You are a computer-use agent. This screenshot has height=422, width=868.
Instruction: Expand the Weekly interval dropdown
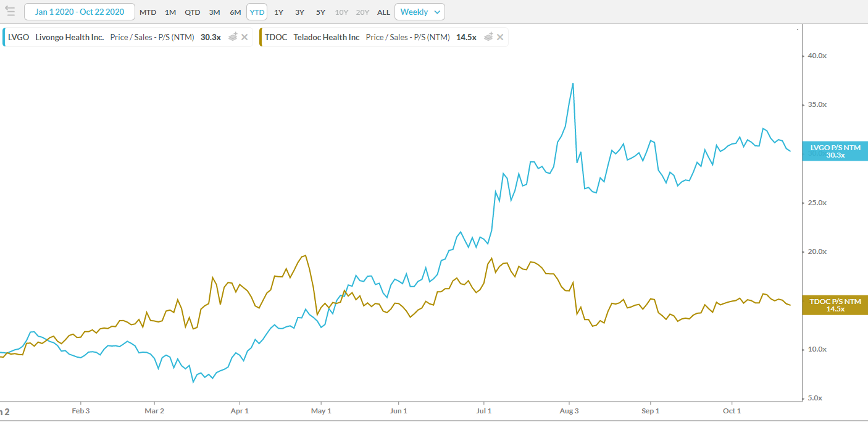419,12
